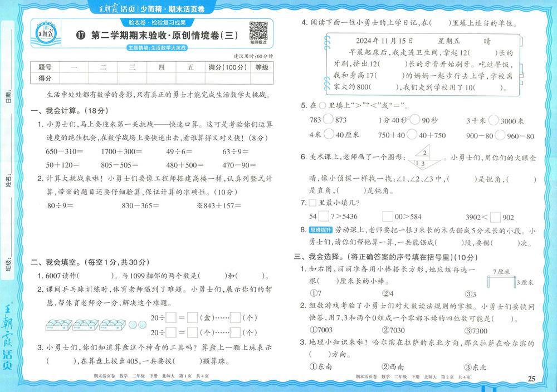Click the expression 80÷9=
The width and height of the screenshot is (557, 392).
[x=60, y=205]
